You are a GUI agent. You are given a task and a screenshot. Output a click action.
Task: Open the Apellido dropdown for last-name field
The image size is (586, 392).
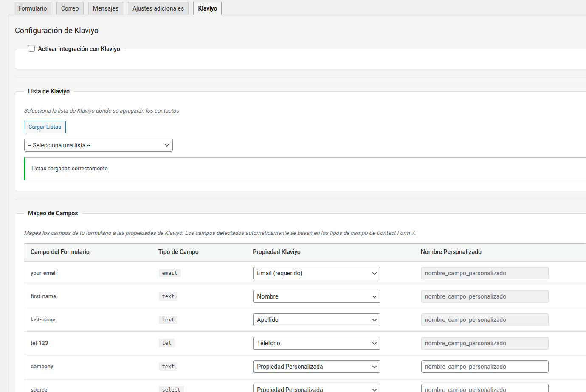coord(316,319)
